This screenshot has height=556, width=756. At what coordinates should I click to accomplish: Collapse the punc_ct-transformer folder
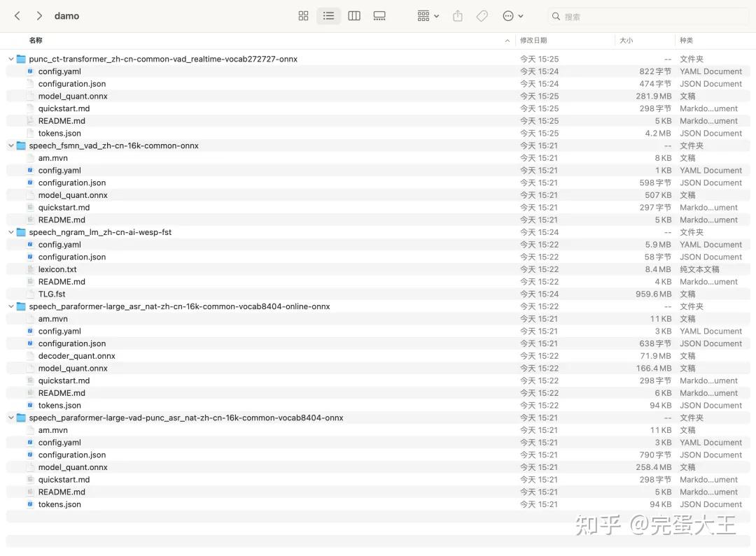click(10, 59)
